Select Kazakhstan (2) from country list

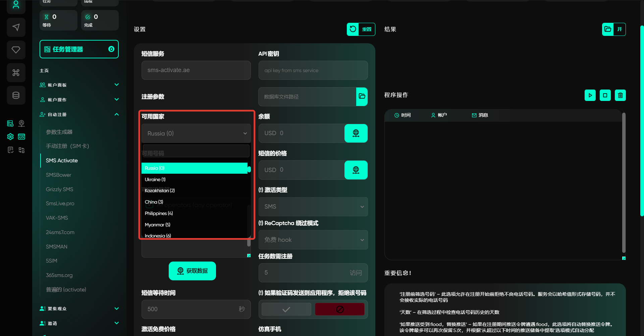coord(160,190)
